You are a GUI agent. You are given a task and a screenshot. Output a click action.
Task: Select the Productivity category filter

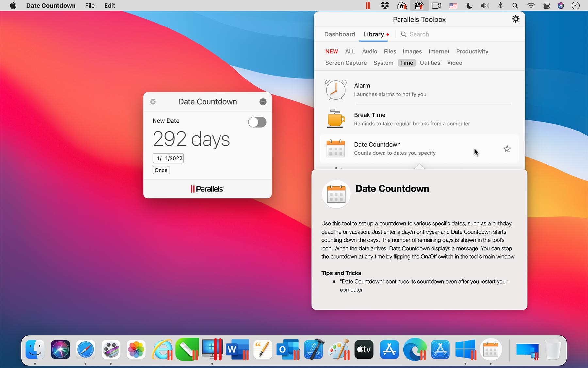pyautogui.click(x=472, y=51)
